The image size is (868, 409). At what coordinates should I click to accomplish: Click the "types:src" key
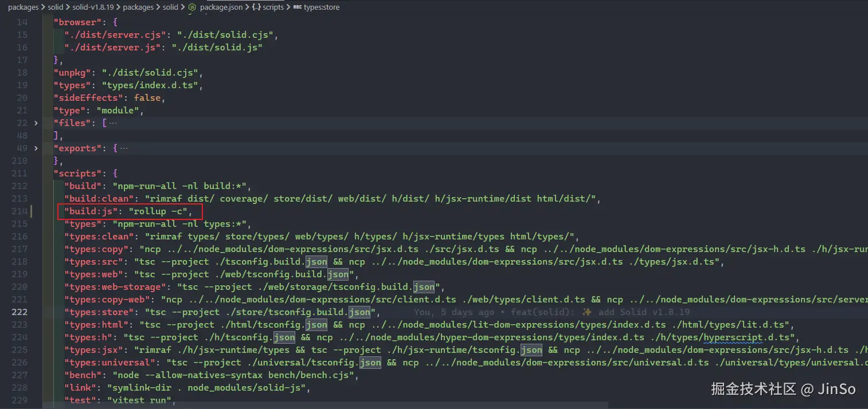pyautogui.click(x=94, y=262)
